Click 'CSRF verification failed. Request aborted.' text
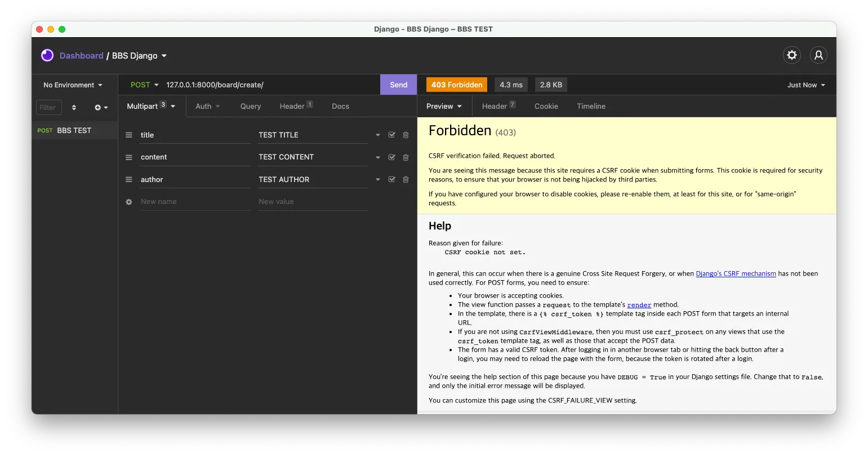 [x=492, y=156]
